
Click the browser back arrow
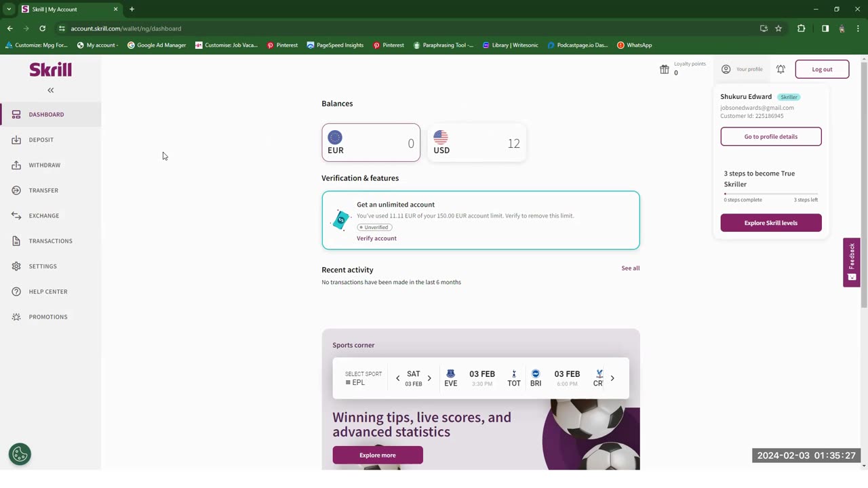[x=9, y=28]
